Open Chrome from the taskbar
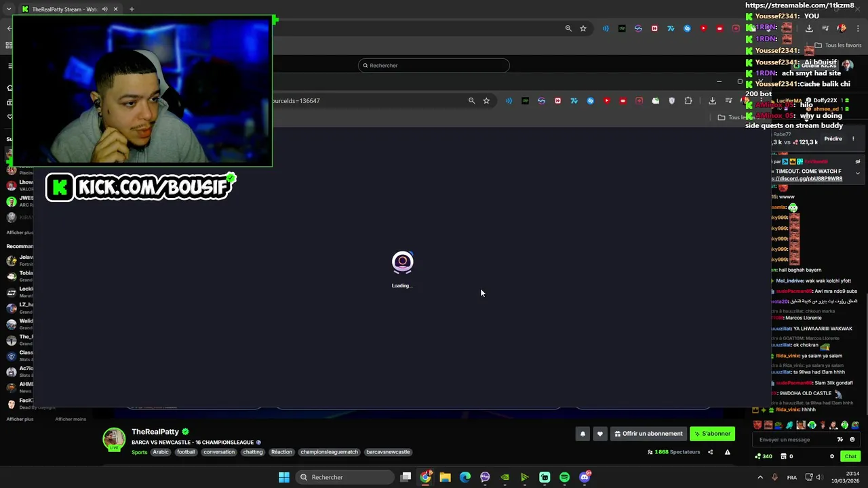Screen dimensions: 868x488 425,477
